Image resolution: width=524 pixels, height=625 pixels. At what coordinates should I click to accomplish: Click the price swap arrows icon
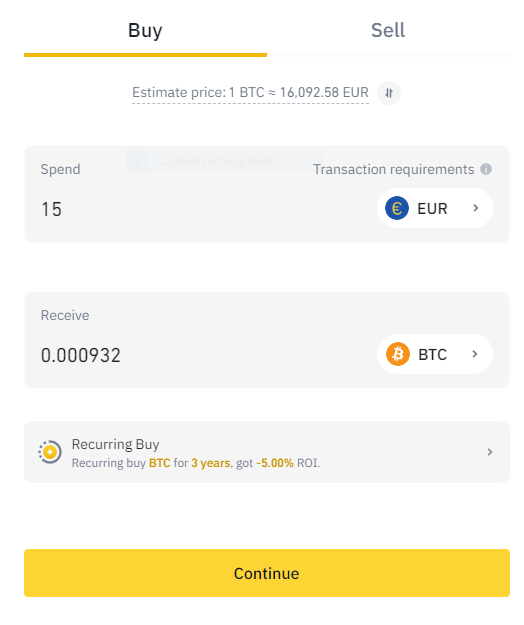pyautogui.click(x=389, y=93)
